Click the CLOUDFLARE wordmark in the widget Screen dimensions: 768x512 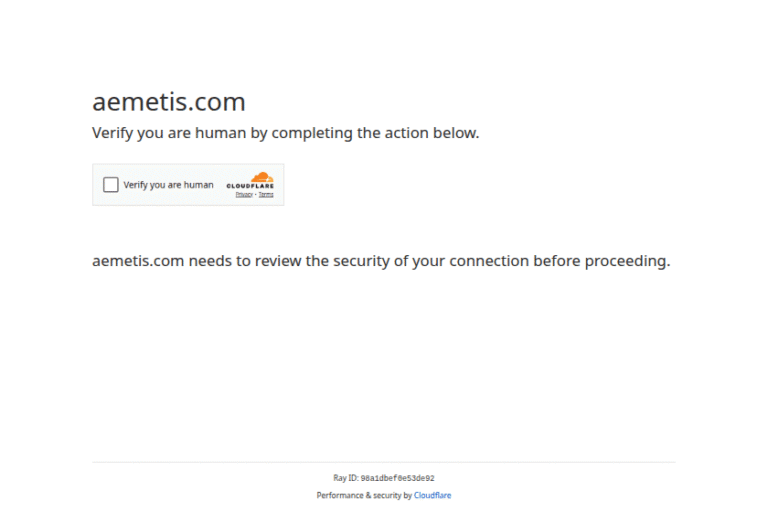250,187
